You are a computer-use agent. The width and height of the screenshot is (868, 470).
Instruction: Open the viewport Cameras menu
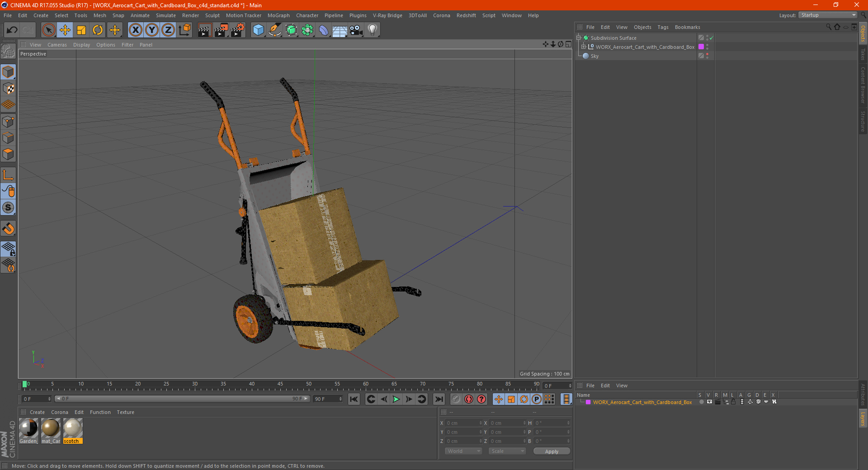pyautogui.click(x=57, y=45)
